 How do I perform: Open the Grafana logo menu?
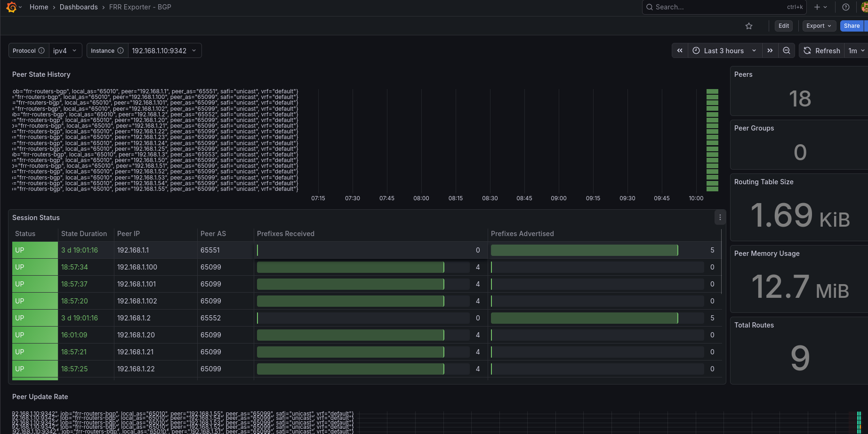(12, 7)
